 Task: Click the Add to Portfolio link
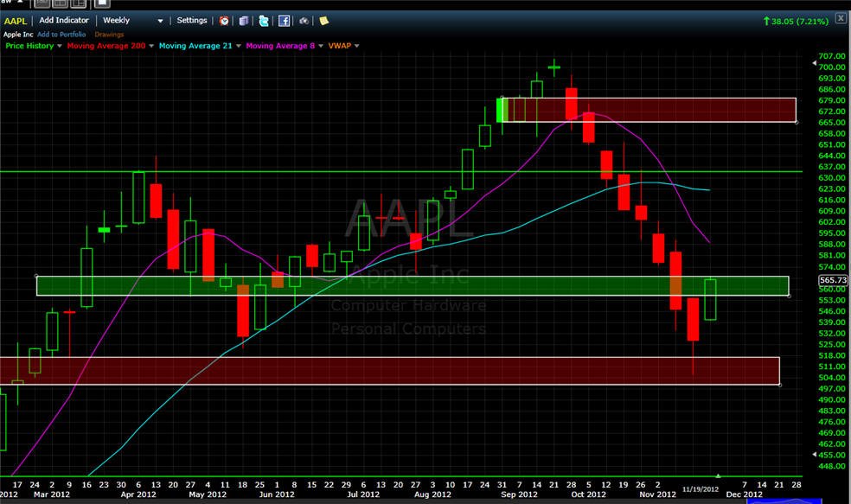tap(61, 35)
